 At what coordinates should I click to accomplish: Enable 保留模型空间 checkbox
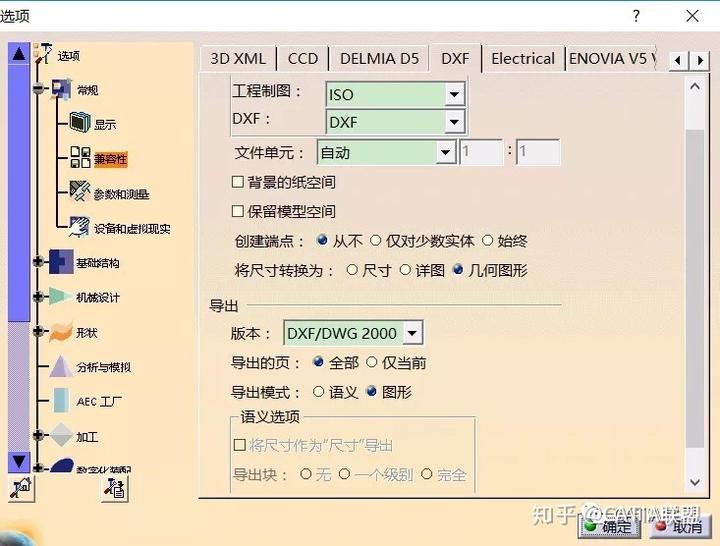pos(237,211)
